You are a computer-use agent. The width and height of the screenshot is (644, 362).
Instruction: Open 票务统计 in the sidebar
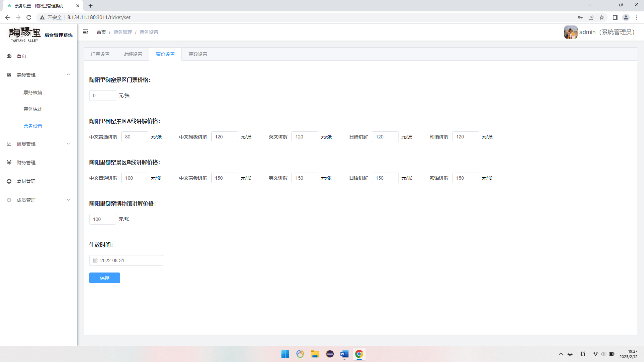(33, 109)
